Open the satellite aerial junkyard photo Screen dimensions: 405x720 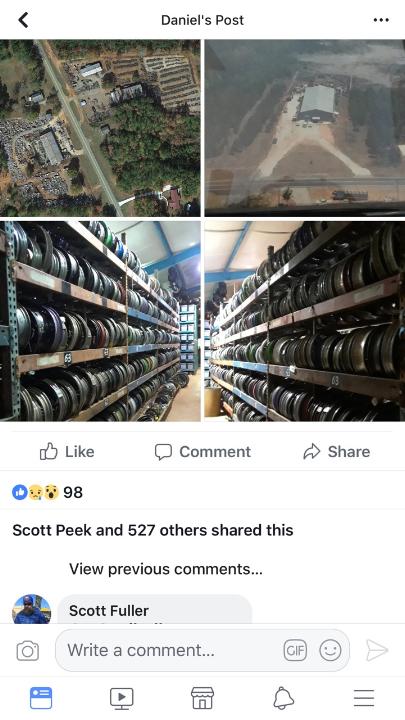pyautogui.click(x=100, y=128)
